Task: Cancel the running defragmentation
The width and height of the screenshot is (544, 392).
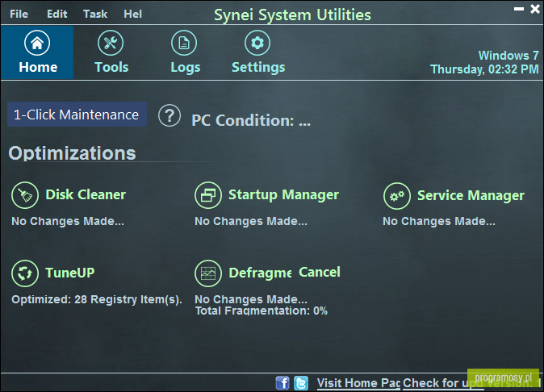Action: pos(320,272)
